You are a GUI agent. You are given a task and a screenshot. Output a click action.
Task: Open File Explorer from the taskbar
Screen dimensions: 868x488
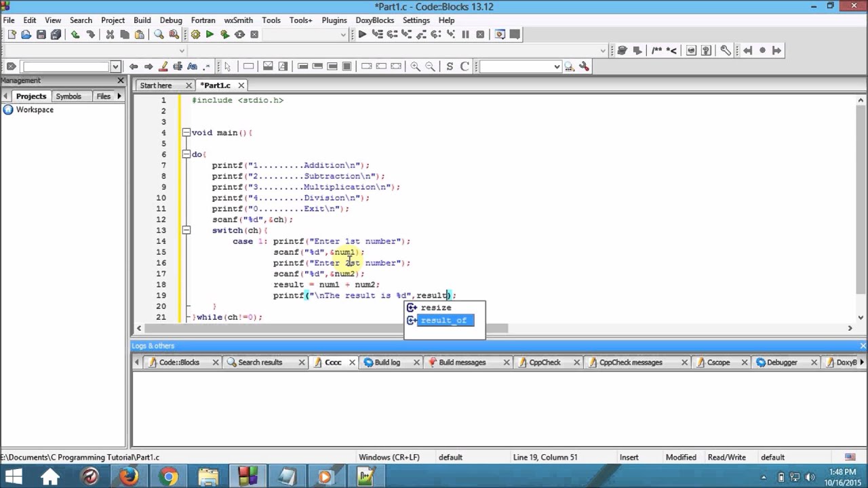[x=208, y=476]
